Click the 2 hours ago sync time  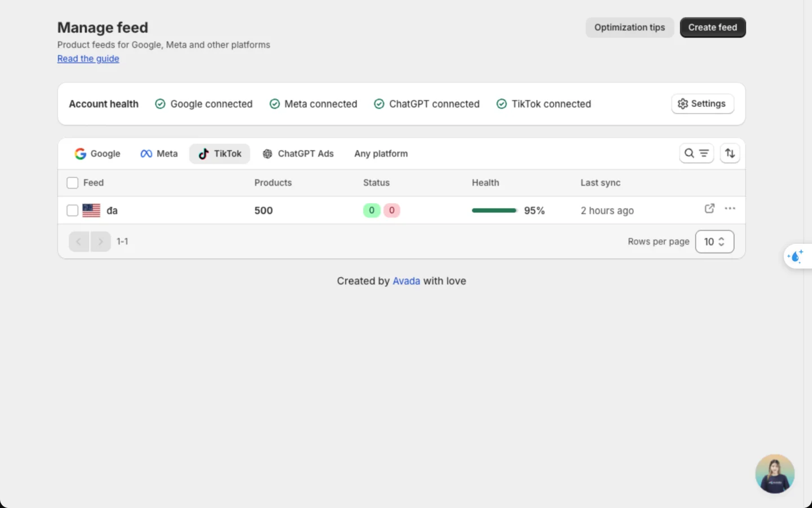(x=607, y=211)
